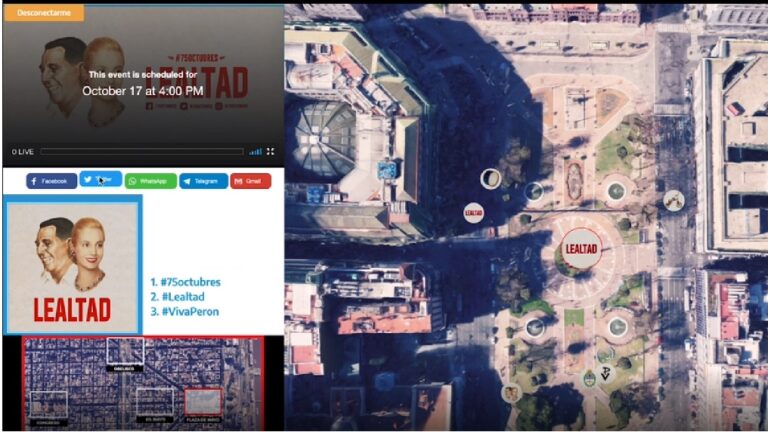Image resolution: width=768 pixels, height=432 pixels.
Task: Share via the Telegram button
Action: pyautogui.click(x=203, y=181)
